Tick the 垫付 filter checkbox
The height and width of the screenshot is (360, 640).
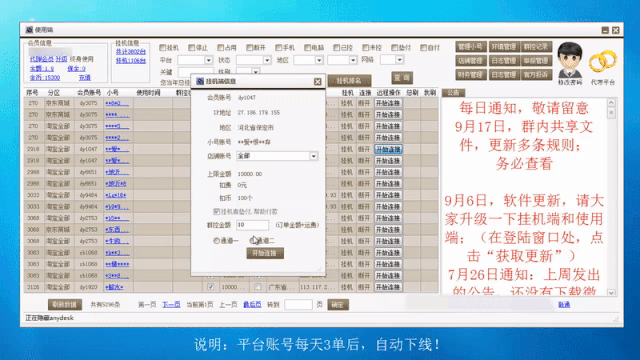pos(394,48)
